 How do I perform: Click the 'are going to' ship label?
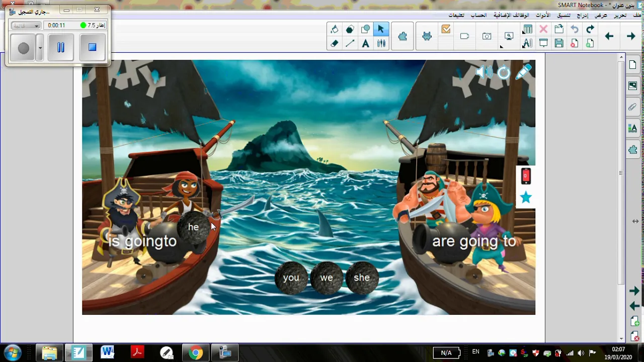pyautogui.click(x=474, y=241)
